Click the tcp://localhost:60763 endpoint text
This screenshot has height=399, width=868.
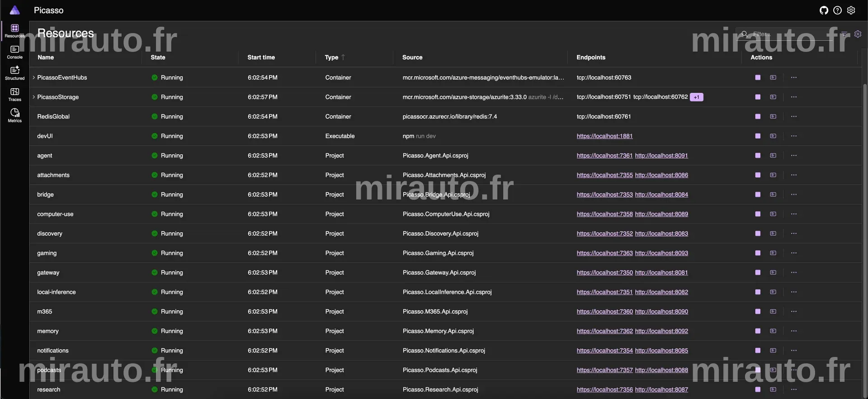point(604,77)
